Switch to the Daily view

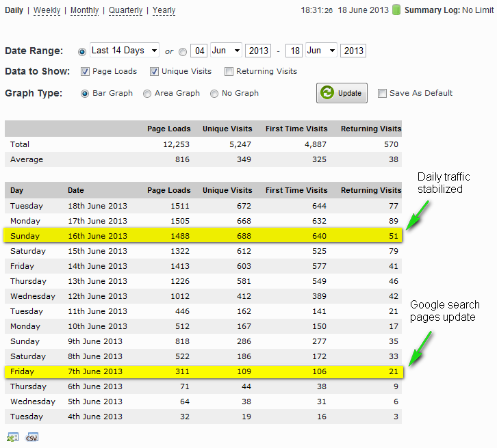click(x=14, y=10)
